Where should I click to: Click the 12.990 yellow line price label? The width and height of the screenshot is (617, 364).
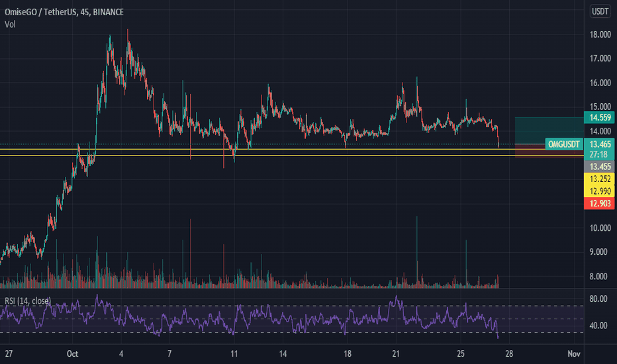click(599, 191)
